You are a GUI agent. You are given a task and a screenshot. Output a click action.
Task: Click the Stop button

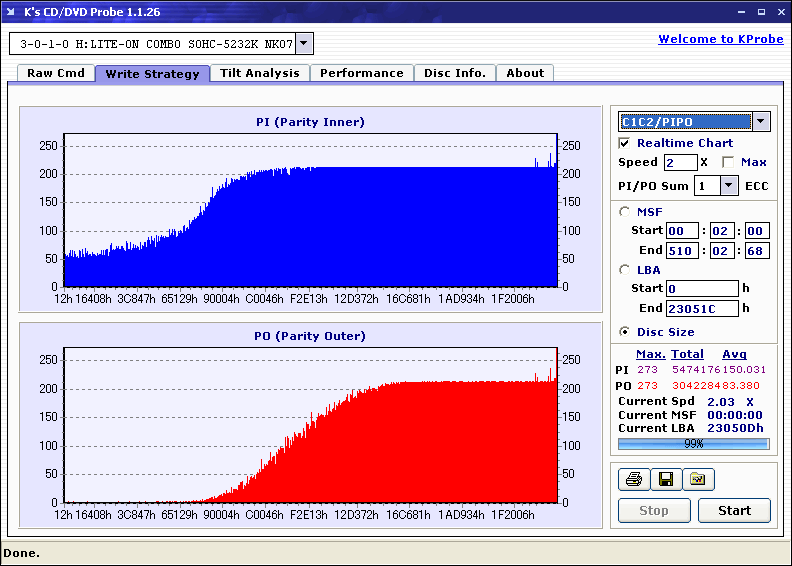[654, 510]
